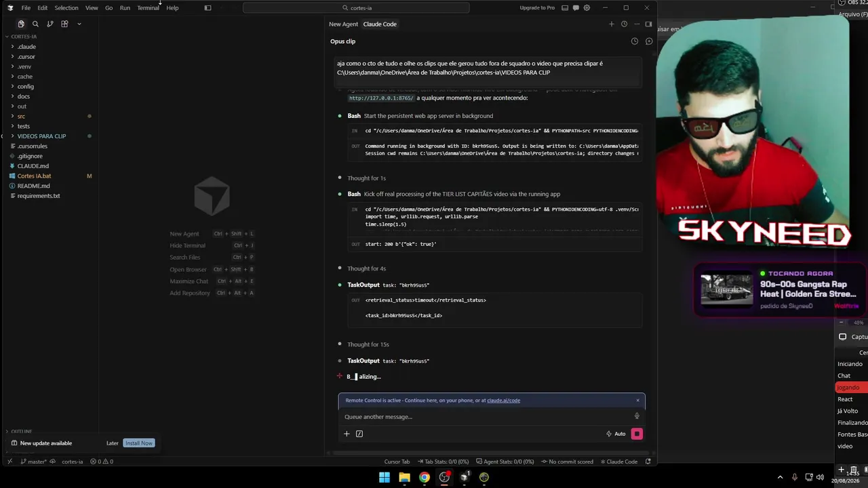Dismiss the Remote Control banner
The height and width of the screenshot is (488, 868).
coord(637,401)
